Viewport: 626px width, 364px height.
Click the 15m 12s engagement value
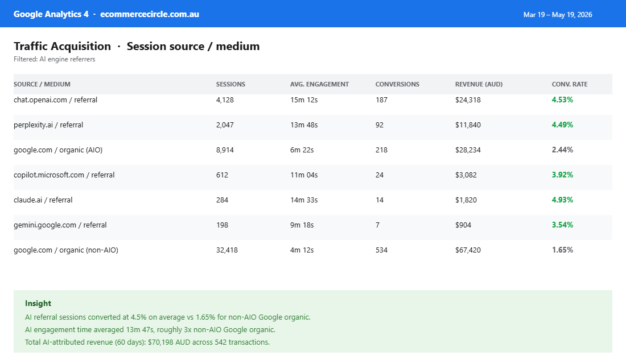304,100
